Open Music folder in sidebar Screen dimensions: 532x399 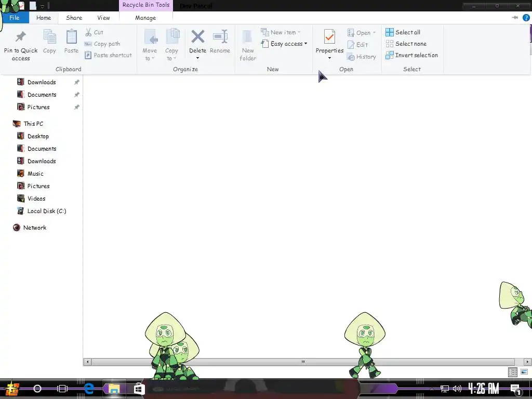(x=35, y=174)
